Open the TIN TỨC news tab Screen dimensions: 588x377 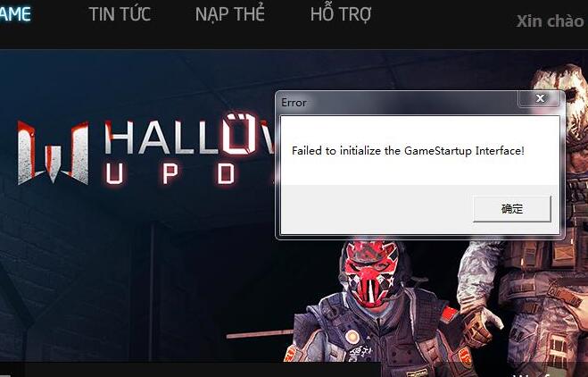click(120, 14)
